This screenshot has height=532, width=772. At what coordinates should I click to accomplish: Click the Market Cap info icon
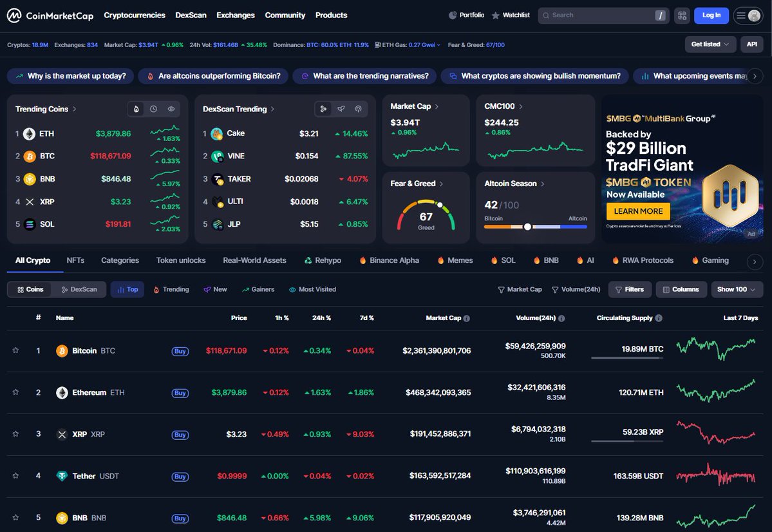[467, 318]
